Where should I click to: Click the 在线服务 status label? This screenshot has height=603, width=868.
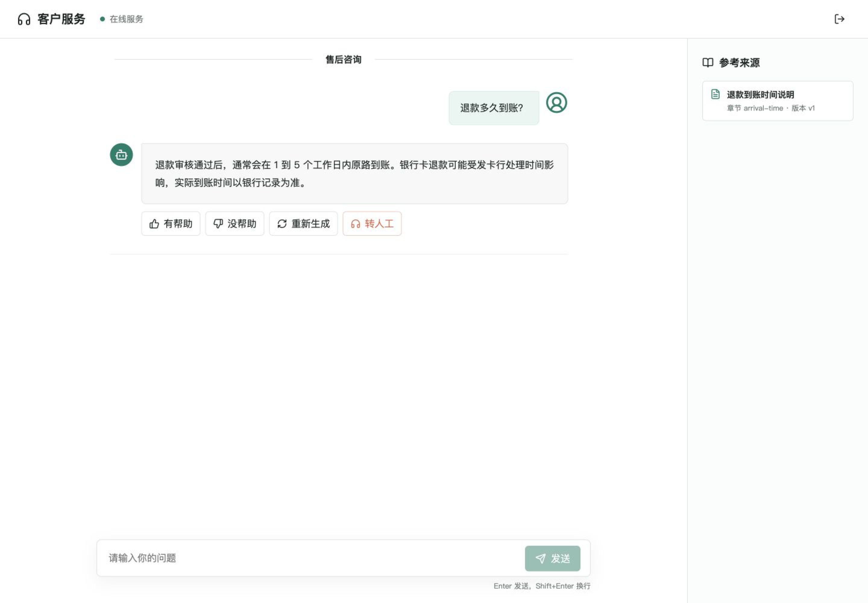(126, 19)
